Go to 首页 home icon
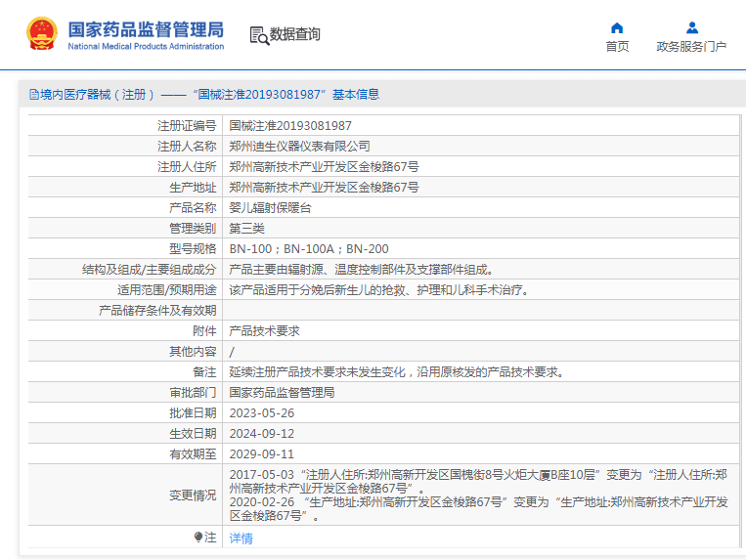 tap(617, 28)
